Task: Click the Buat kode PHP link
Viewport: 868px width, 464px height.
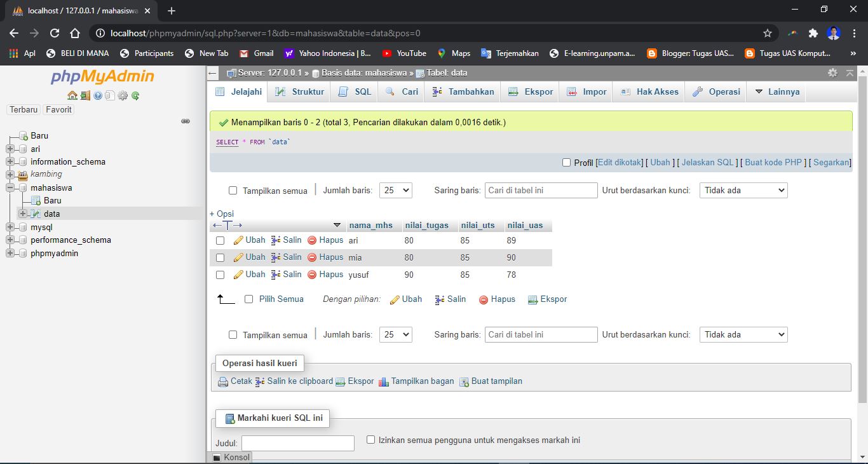Action: pyautogui.click(x=773, y=162)
